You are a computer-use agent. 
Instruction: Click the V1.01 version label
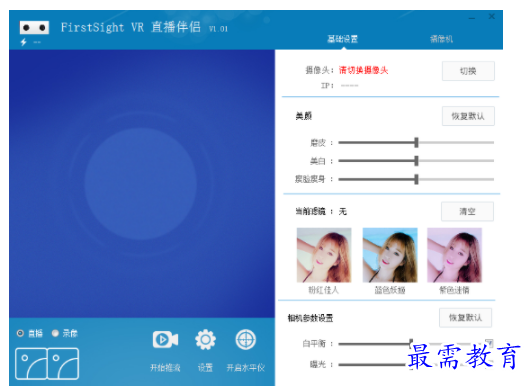click(x=218, y=29)
